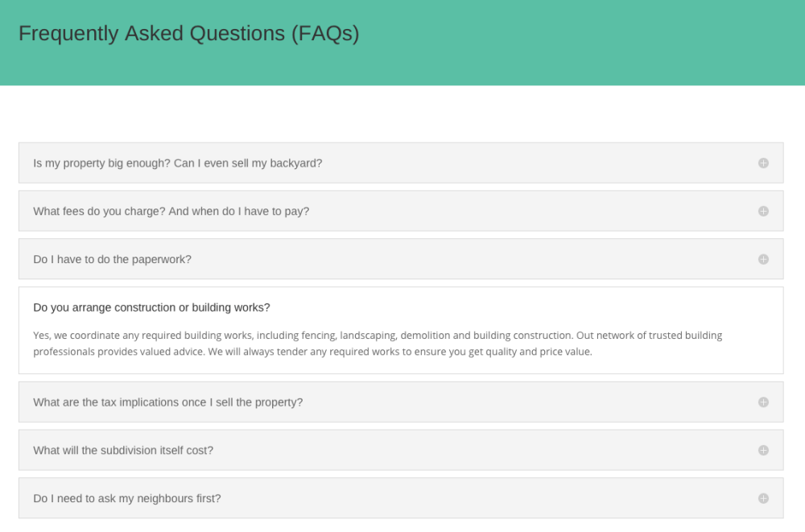Click the plus icon for the tax implications question
This screenshot has height=532, width=805.
click(763, 402)
